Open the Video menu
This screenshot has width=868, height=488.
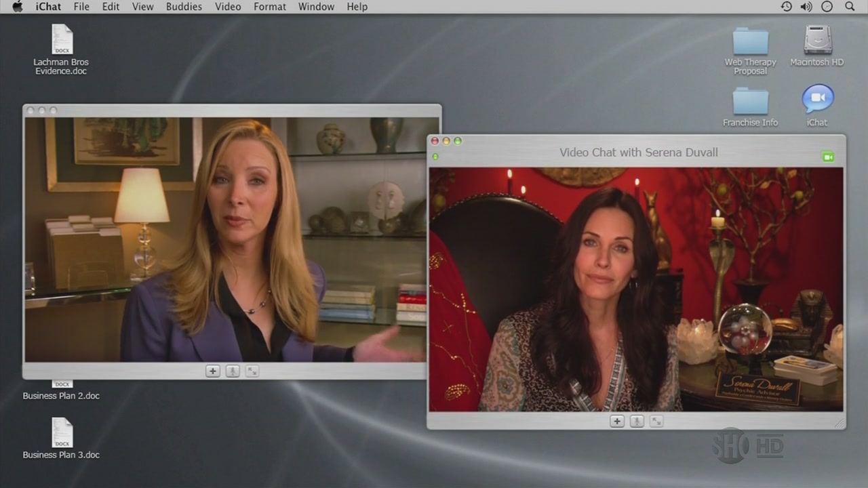(228, 7)
